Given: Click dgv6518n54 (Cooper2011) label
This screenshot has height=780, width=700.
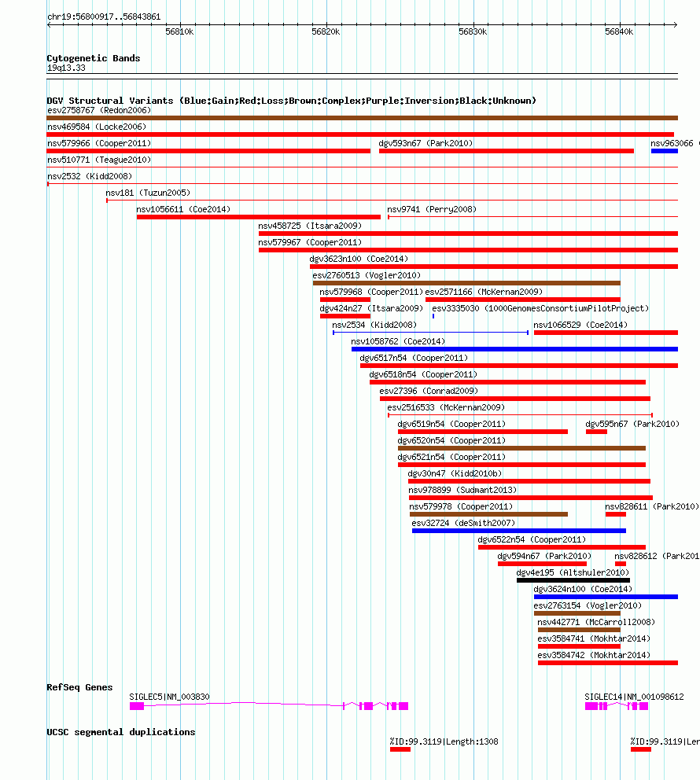Looking at the screenshot, I should point(423,374).
